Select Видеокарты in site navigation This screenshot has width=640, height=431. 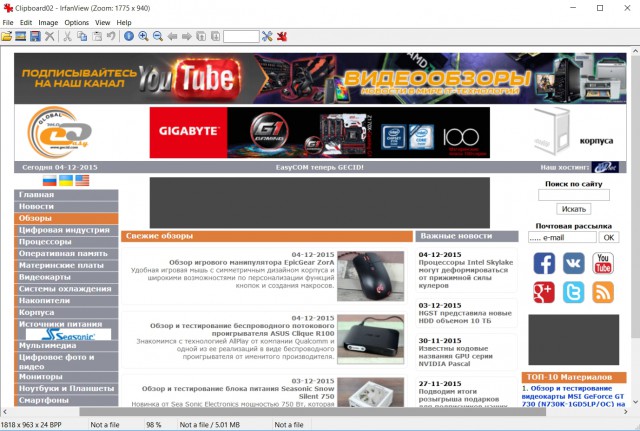66,277
